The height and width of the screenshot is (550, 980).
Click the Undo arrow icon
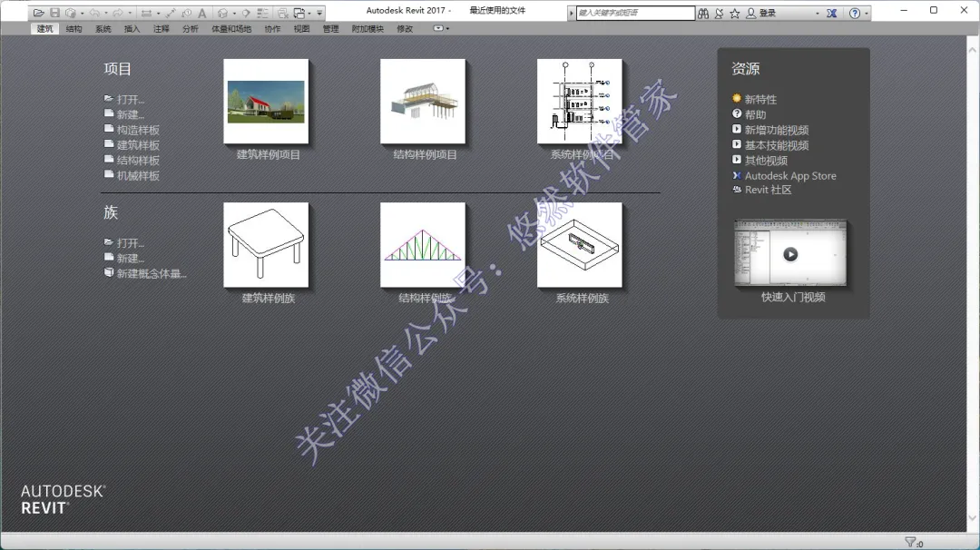click(95, 13)
